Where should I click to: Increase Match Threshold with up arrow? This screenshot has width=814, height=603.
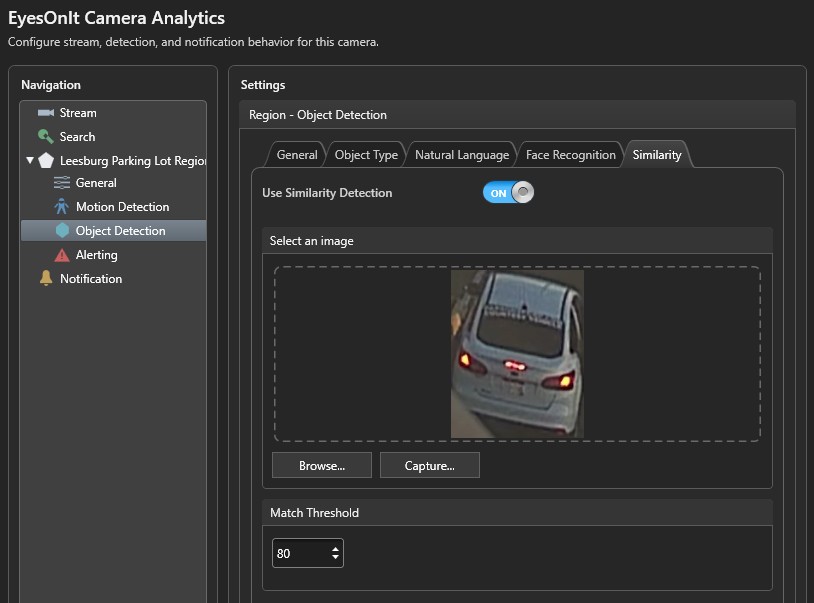pyautogui.click(x=335, y=549)
